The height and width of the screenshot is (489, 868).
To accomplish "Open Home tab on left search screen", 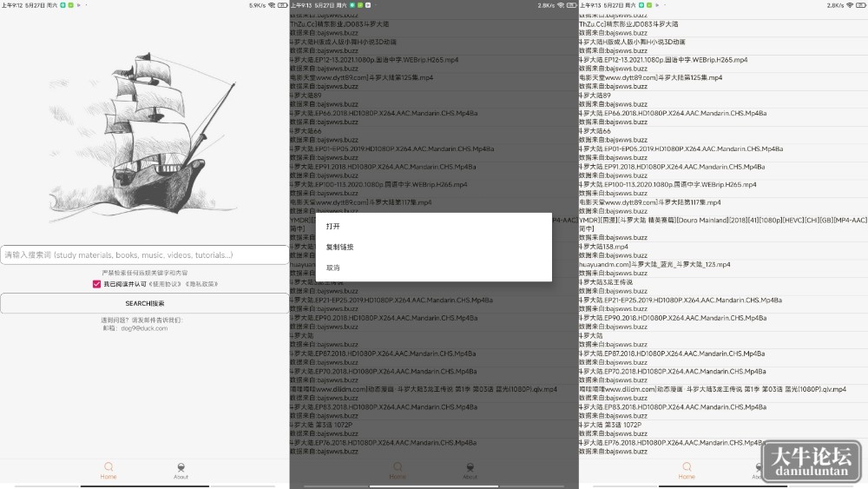I will point(108,471).
